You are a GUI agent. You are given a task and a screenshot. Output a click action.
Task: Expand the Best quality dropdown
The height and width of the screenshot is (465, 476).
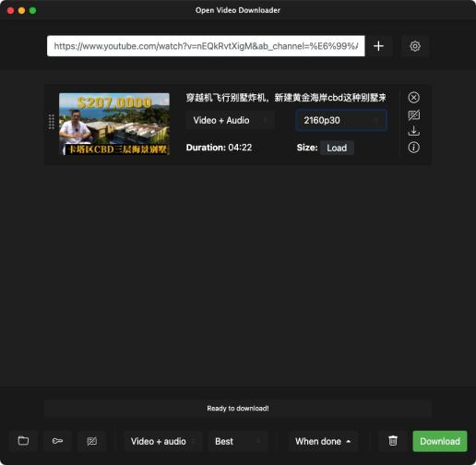pyautogui.click(x=238, y=441)
